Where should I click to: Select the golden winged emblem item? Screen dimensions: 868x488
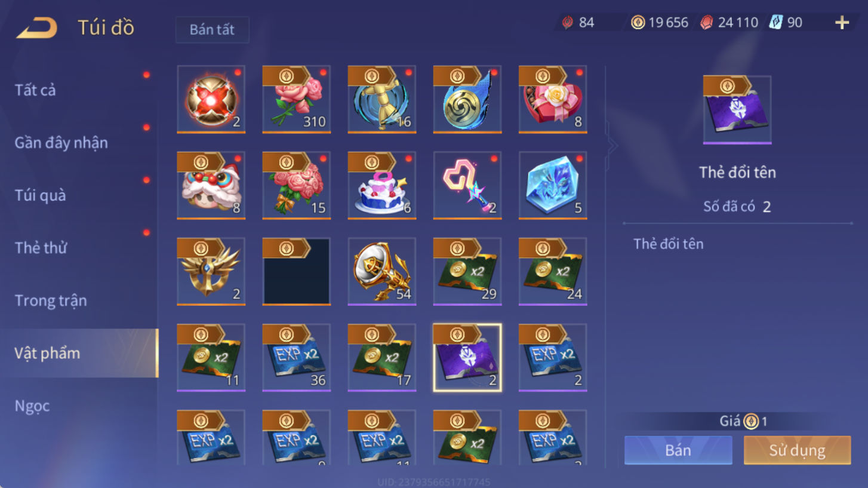point(211,271)
